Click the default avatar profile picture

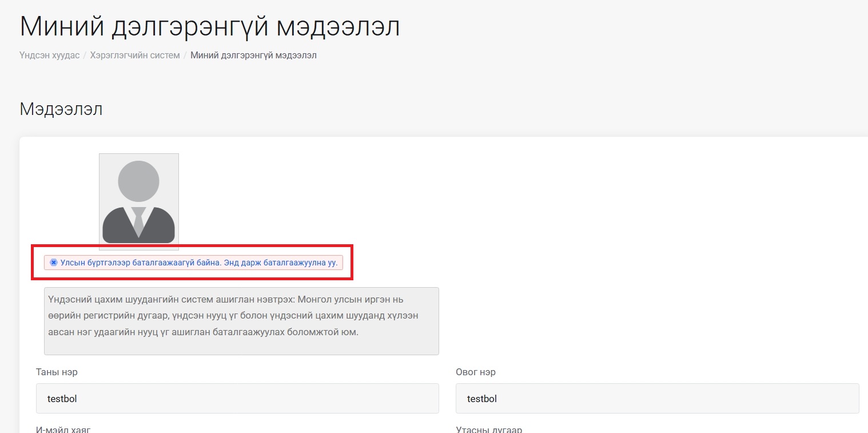(x=138, y=201)
